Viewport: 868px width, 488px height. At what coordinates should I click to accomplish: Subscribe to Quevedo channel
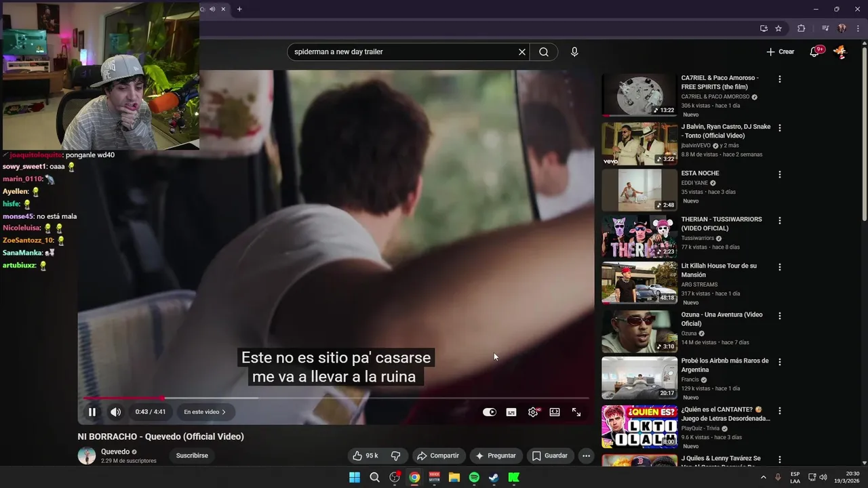pyautogui.click(x=192, y=455)
